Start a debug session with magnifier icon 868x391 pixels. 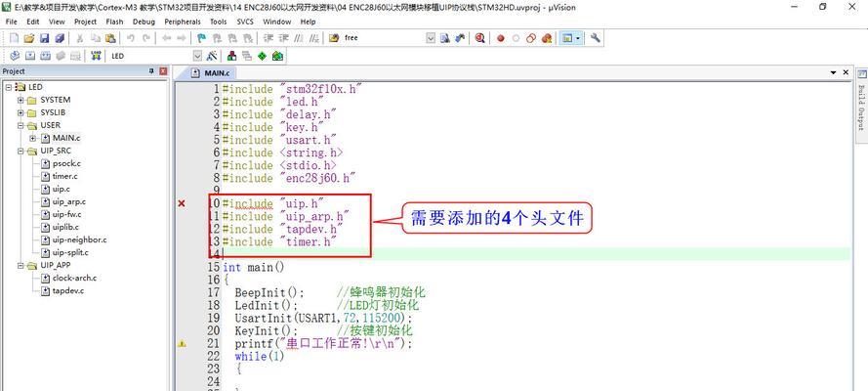[x=480, y=38]
